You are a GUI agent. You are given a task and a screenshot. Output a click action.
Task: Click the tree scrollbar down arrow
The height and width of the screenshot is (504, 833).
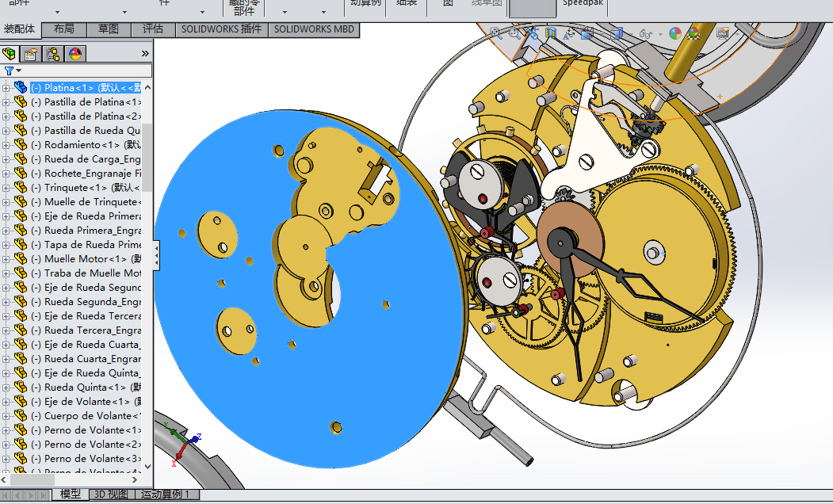tap(147, 467)
